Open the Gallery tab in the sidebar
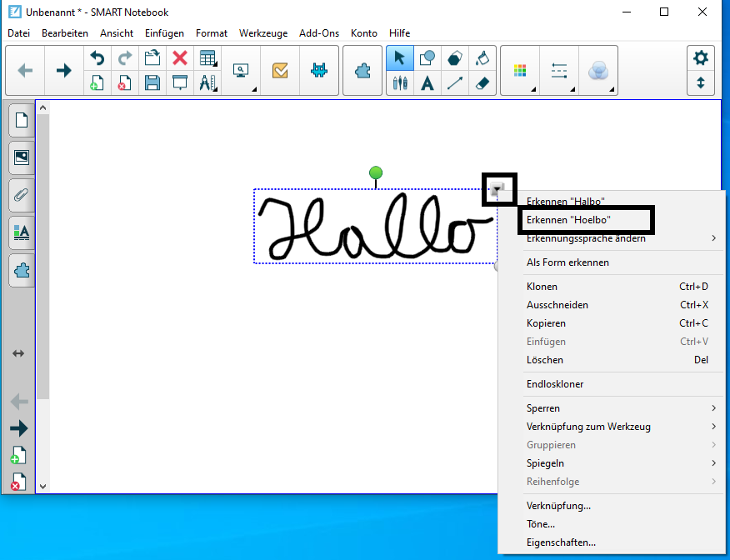The image size is (730, 560). (x=22, y=157)
